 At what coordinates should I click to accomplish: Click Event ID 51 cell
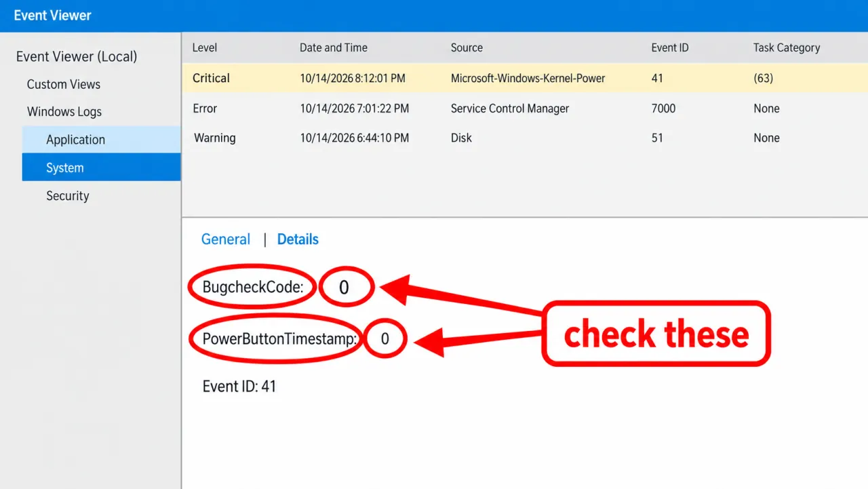pyautogui.click(x=657, y=138)
